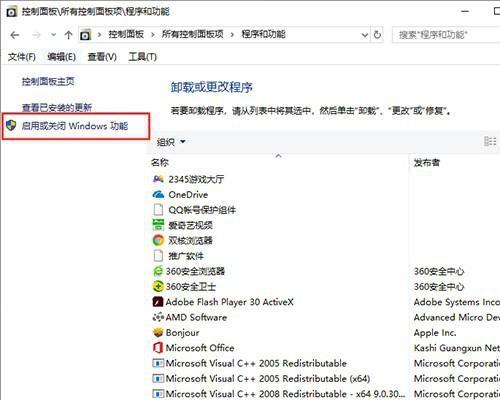Select Adobe Flash Player 30 ActiveX text

click(x=230, y=302)
